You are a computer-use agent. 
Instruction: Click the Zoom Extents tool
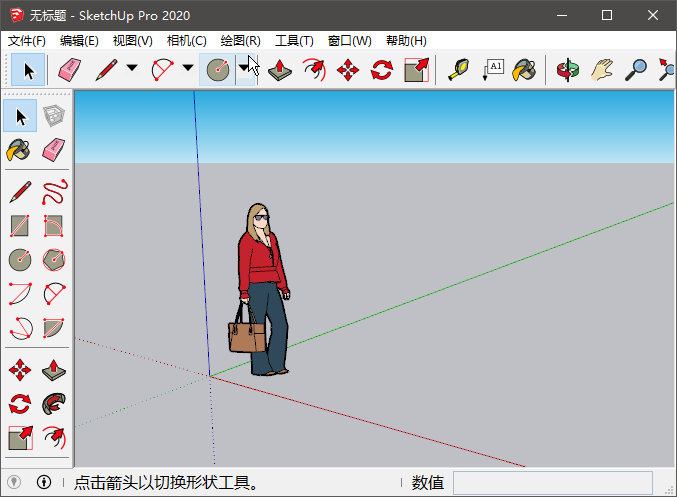[x=666, y=70]
